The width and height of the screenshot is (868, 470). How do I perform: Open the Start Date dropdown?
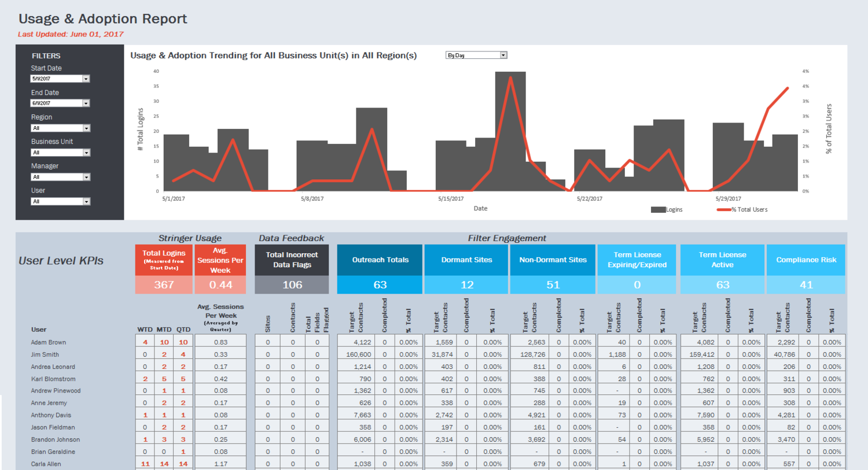[x=86, y=79]
